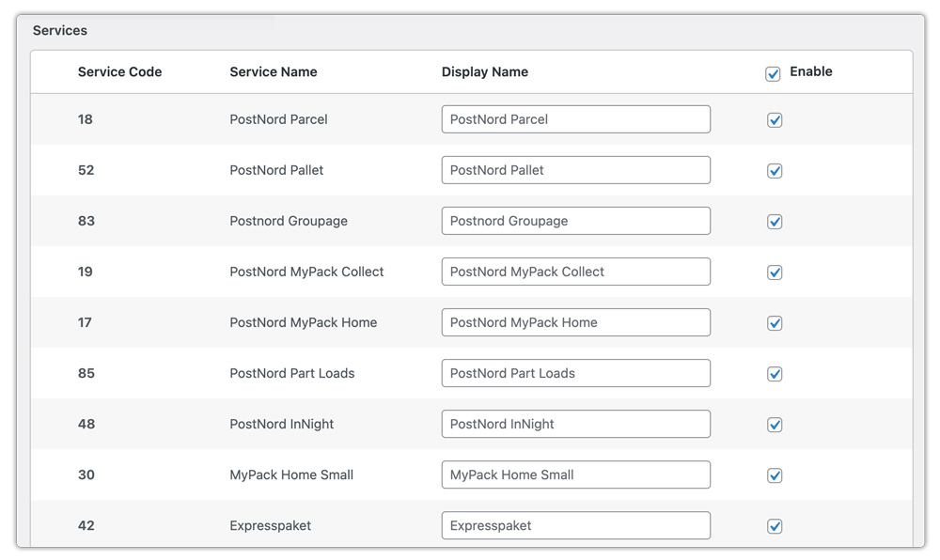This screenshot has height=560, width=940.
Task: Uncheck Enable for Expresspaket service
Action: (x=775, y=526)
